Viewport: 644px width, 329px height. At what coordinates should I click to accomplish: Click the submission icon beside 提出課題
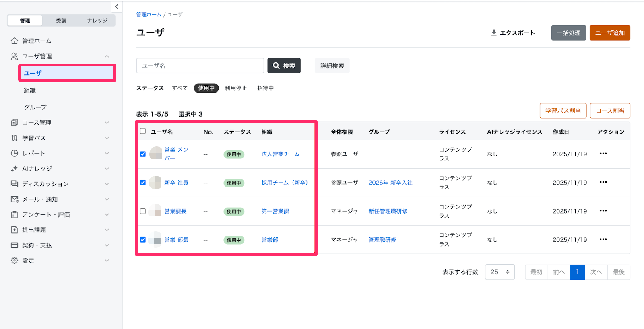point(14,230)
